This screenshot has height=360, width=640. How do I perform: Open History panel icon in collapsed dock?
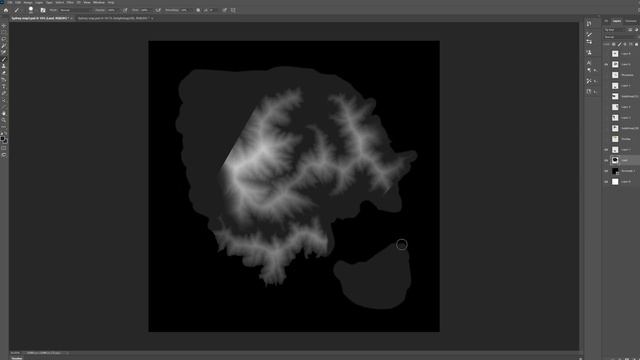click(x=589, y=24)
